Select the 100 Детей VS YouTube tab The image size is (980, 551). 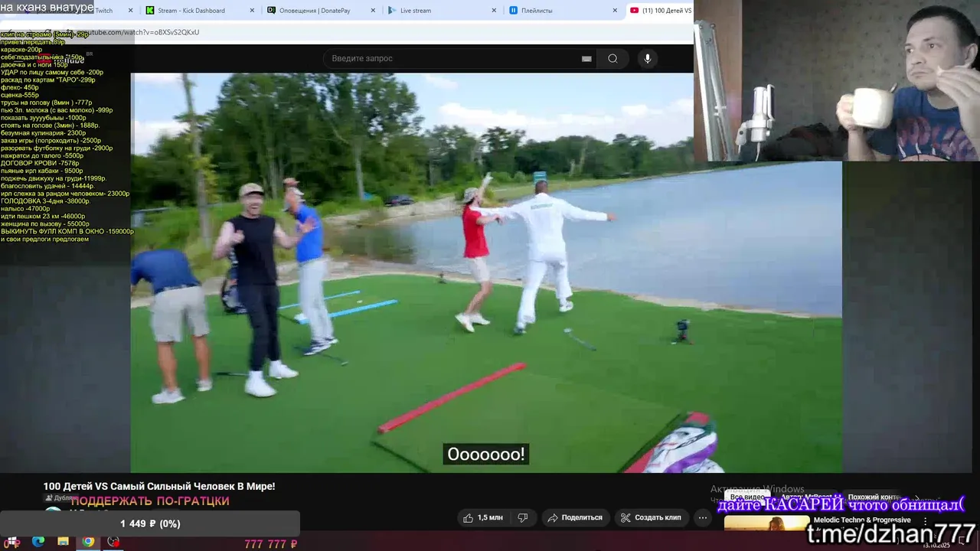(660, 11)
